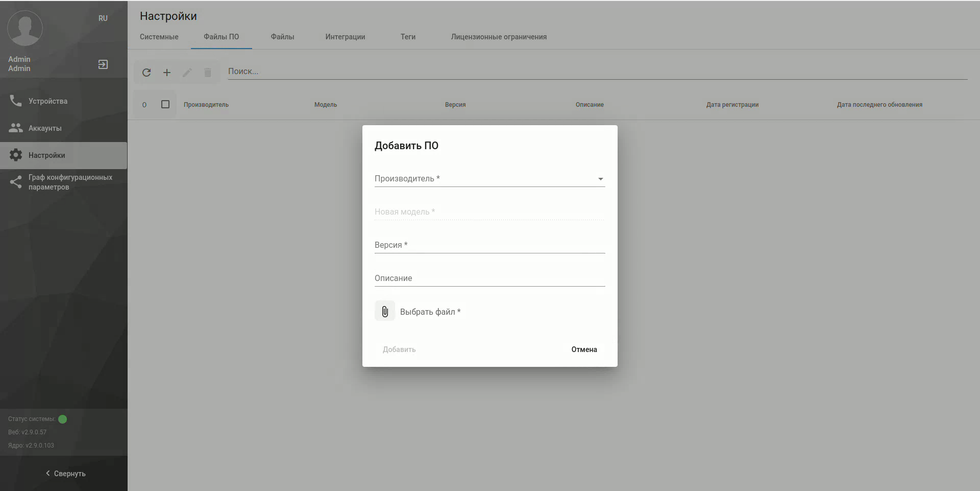980x491 pixels.
Task: Switch to the Системные tab
Action: coord(159,37)
